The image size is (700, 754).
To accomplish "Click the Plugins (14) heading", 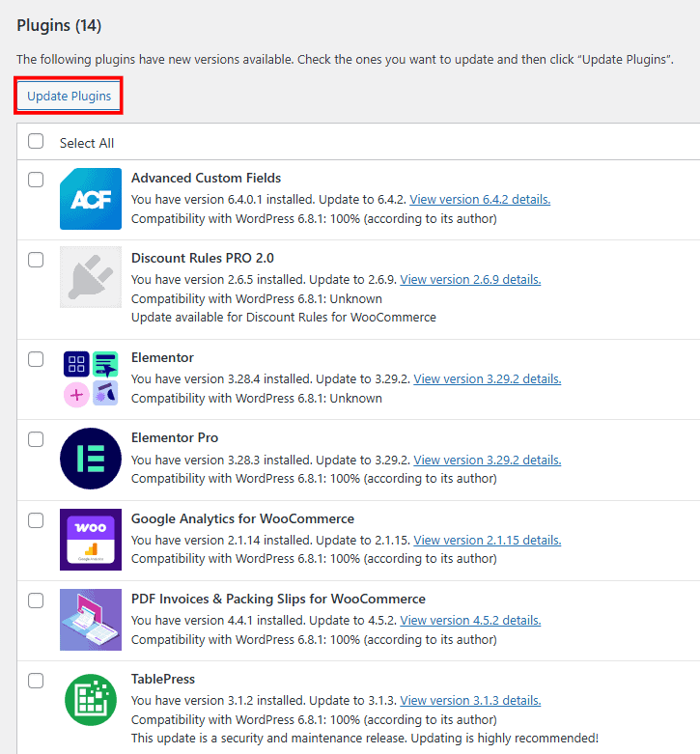I will pyautogui.click(x=59, y=25).
